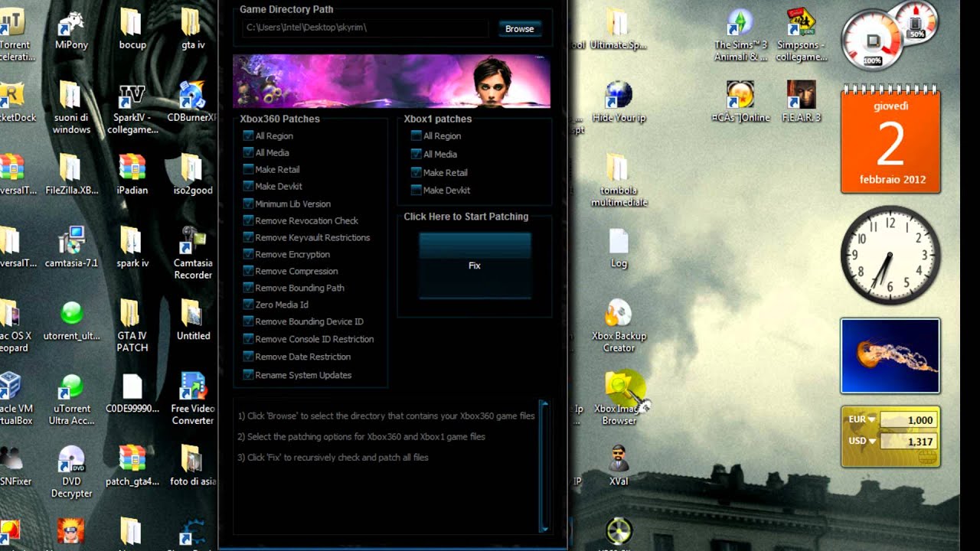This screenshot has height=551, width=980.
Task: Launch CDBurnerXP shortcut
Action: point(192,102)
